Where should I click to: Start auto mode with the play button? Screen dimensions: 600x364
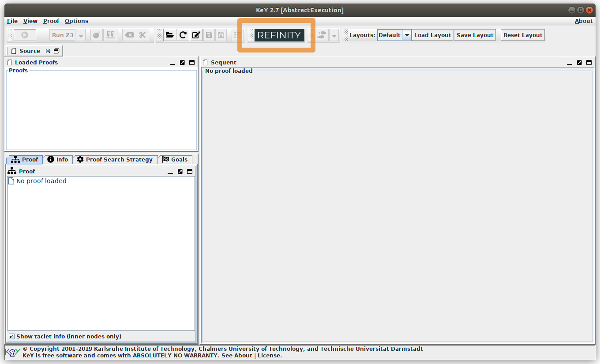tap(25, 35)
